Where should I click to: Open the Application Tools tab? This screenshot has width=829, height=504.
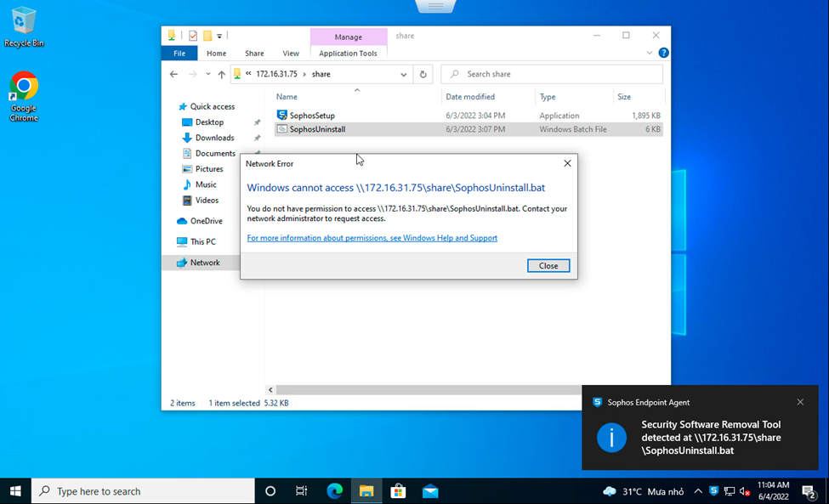click(x=348, y=54)
